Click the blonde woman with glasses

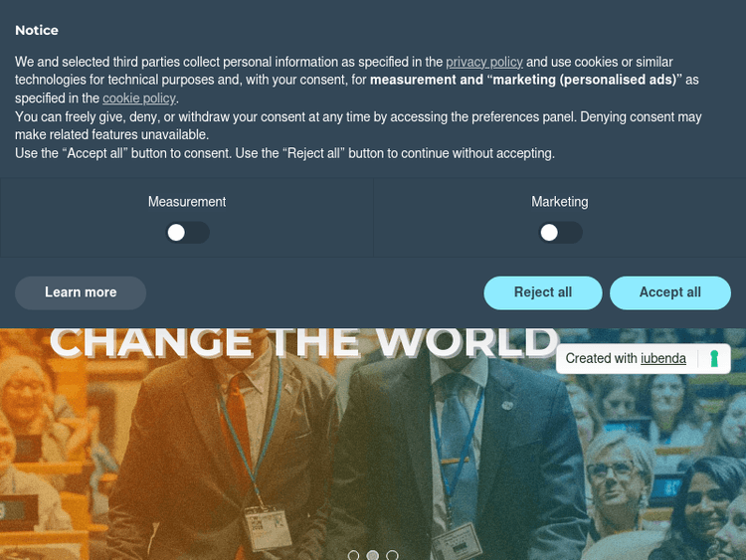click(619, 490)
